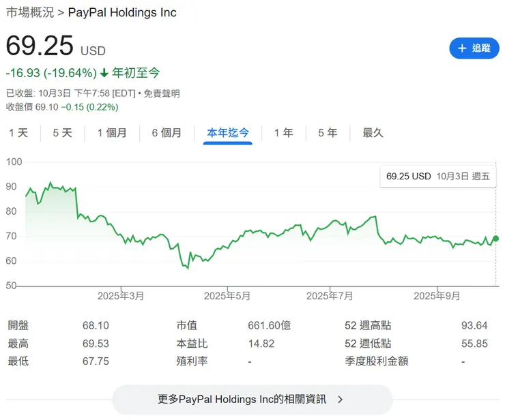Click the 市值 label

[x=186, y=325]
